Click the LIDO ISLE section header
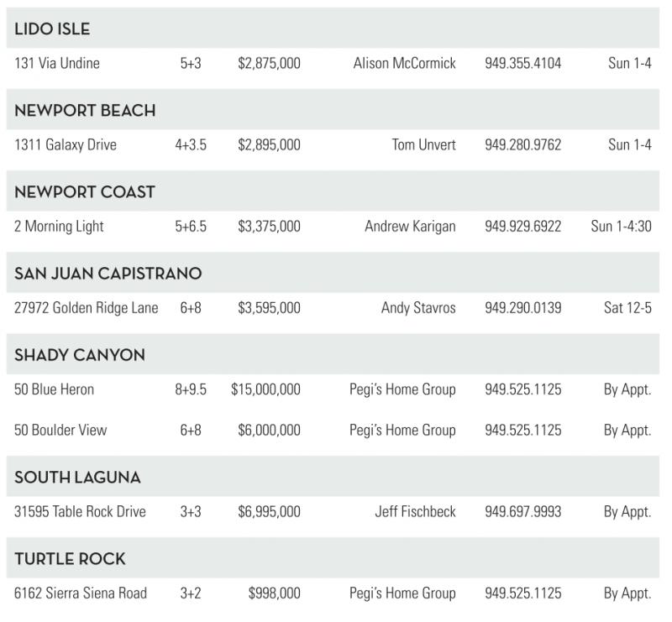This screenshot has width=672, height=622. pyautogui.click(x=52, y=29)
